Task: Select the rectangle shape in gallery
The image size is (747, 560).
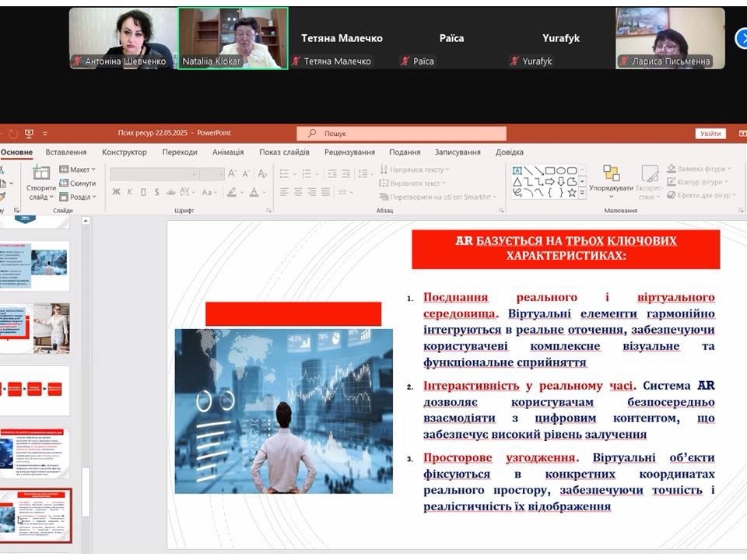Action: [x=550, y=170]
